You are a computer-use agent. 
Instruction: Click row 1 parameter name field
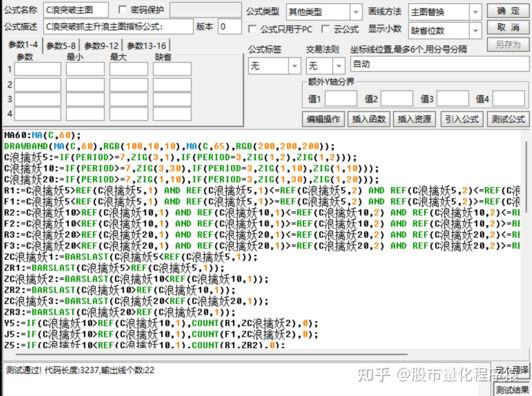click(x=38, y=69)
